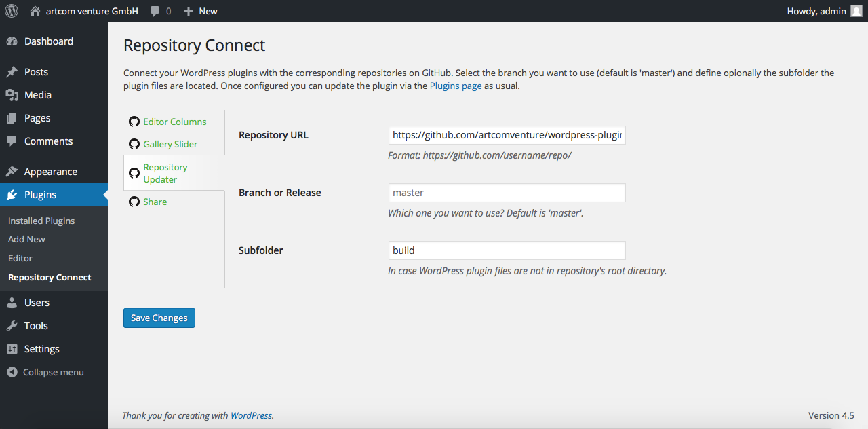Focus the Branch or Release field
The width and height of the screenshot is (868, 429).
point(507,193)
